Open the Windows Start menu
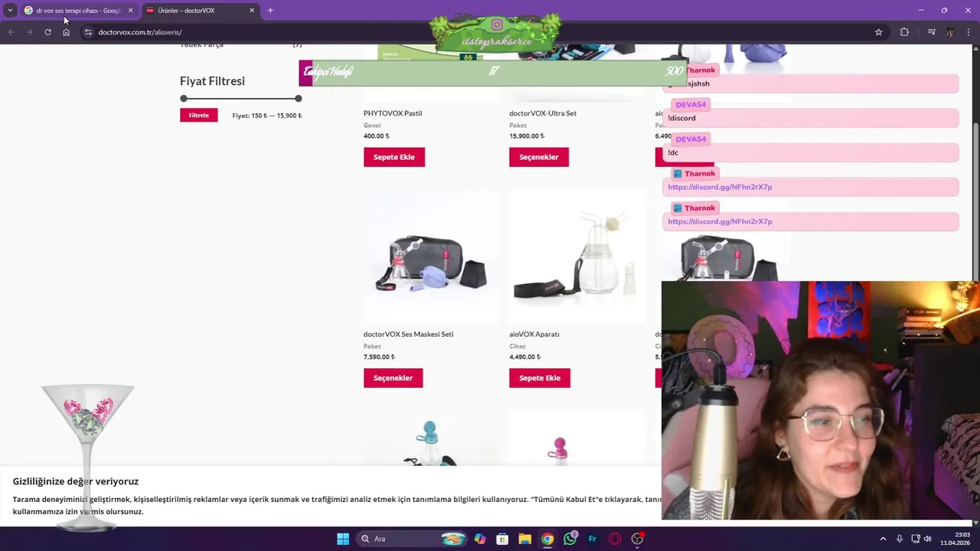The height and width of the screenshot is (551, 980). [x=343, y=539]
